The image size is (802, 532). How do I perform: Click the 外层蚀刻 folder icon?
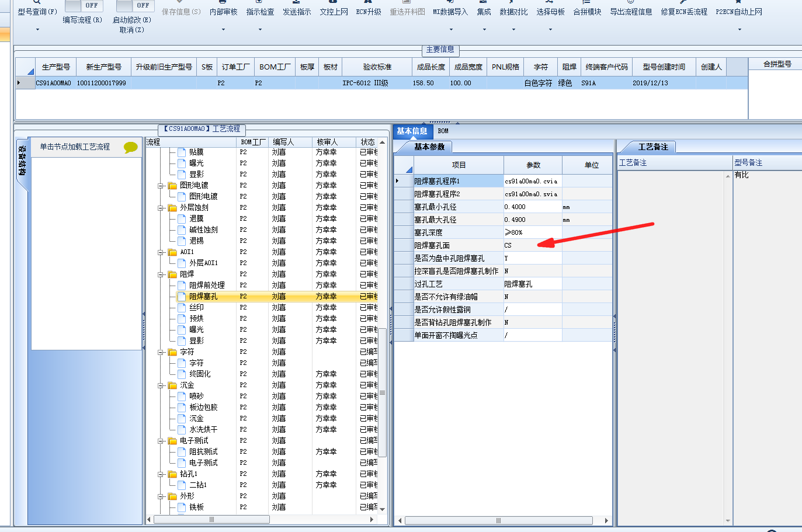172,207
